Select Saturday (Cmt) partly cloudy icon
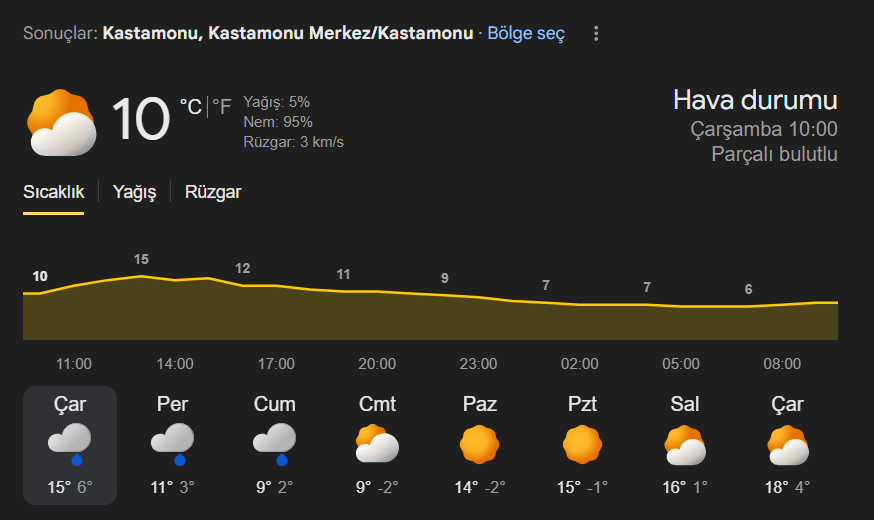Image resolution: width=874 pixels, height=520 pixels. pos(377,444)
